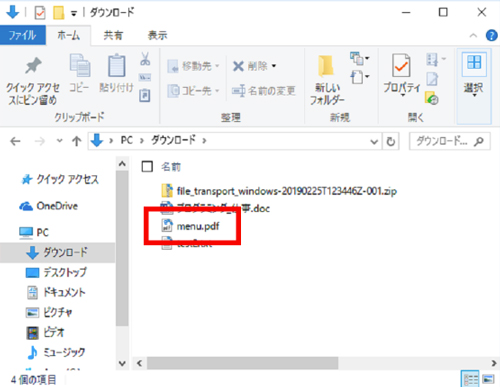Click the horizontal scrollbar right arrow
This screenshot has width=500, height=387.
(x=494, y=363)
